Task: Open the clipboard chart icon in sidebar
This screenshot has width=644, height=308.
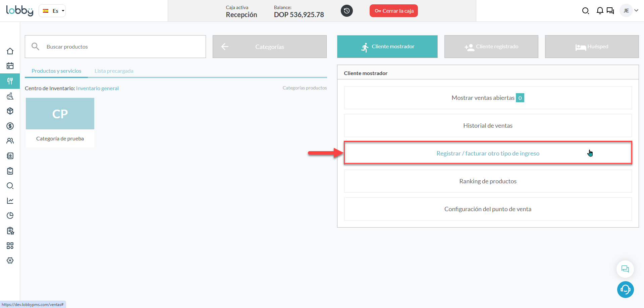Action: [x=10, y=171]
